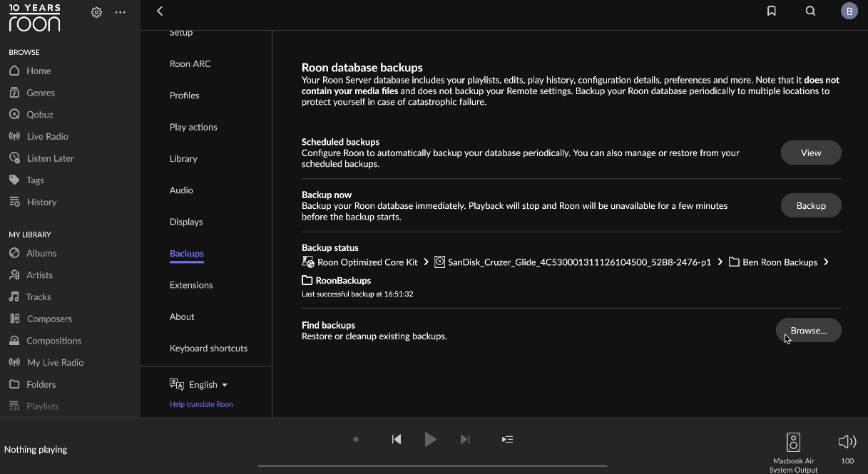Open the Help translate Roon link

(x=201, y=404)
